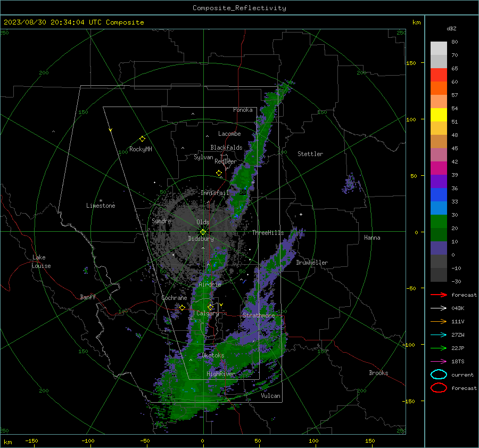Screen dimensions: 479x448
Task: Select the Olds label
Action: 203,222
